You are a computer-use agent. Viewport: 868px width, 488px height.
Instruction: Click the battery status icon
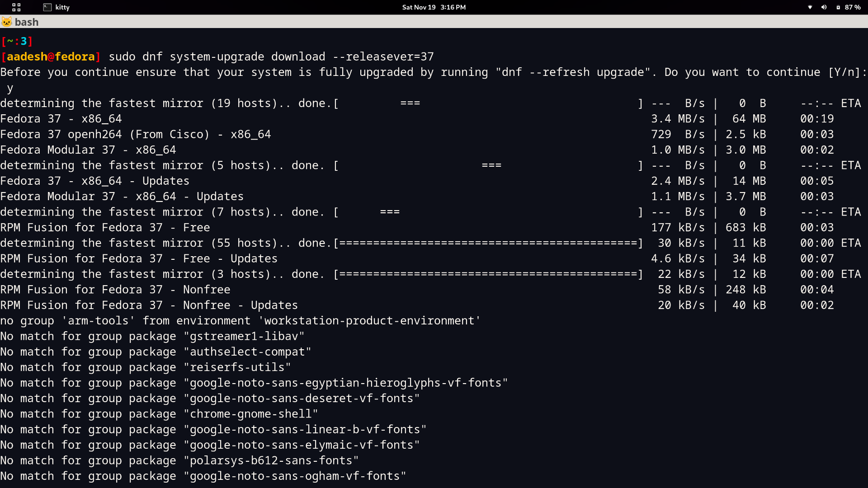tap(838, 7)
